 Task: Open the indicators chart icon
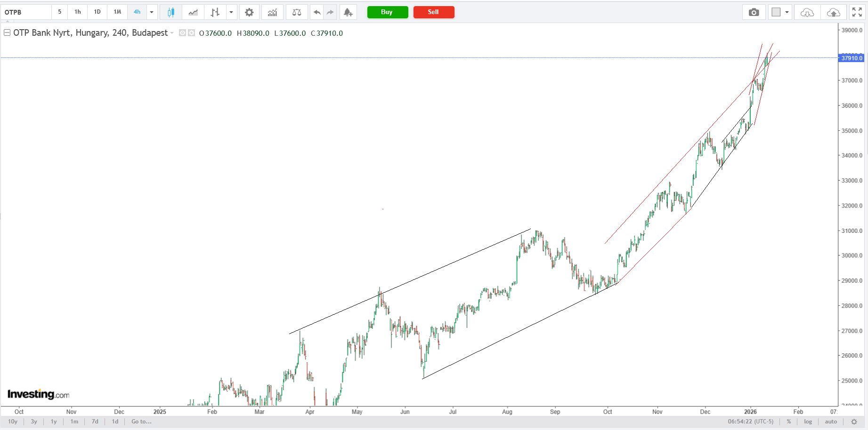pyautogui.click(x=272, y=12)
